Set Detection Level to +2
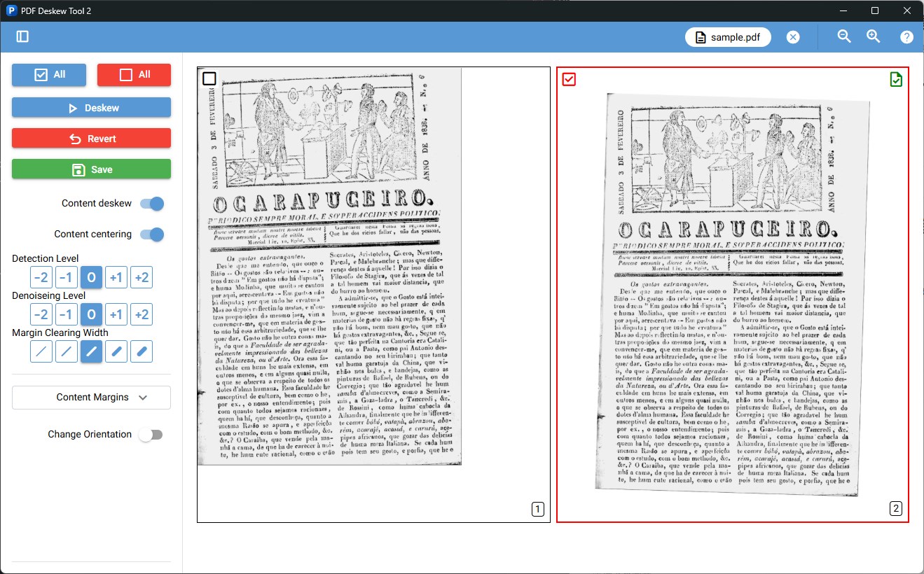 coord(141,276)
